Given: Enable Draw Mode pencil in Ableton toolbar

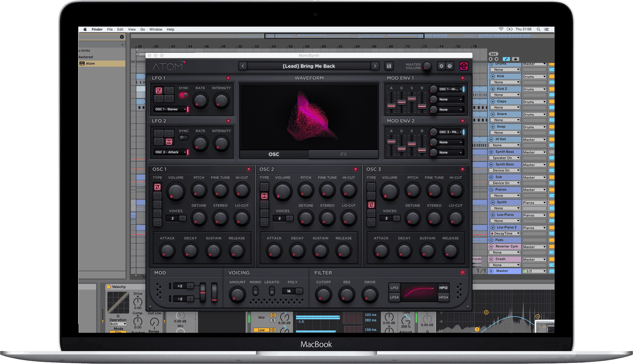Looking at the screenshot, I should click(506, 59).
